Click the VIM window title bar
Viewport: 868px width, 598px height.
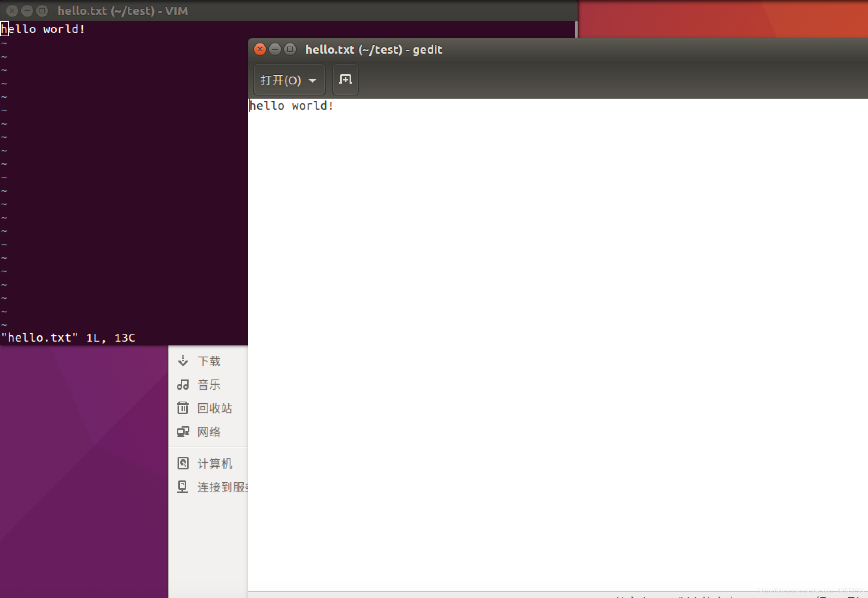coord(288,11)
